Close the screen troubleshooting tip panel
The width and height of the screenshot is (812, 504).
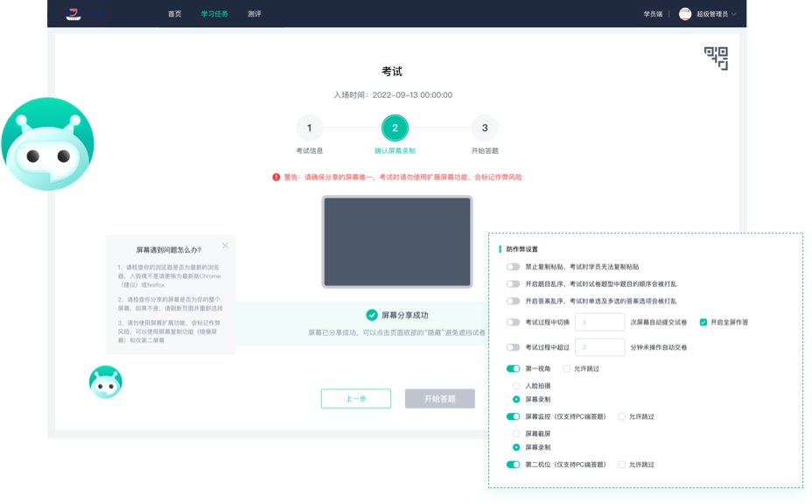point(225,246)
